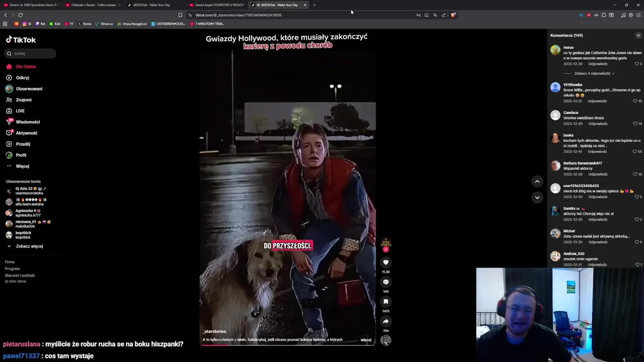This screenshot has height=362, width=644.
Task: Bookmark the video with the save icon
Action: click(x=386, y=302)
